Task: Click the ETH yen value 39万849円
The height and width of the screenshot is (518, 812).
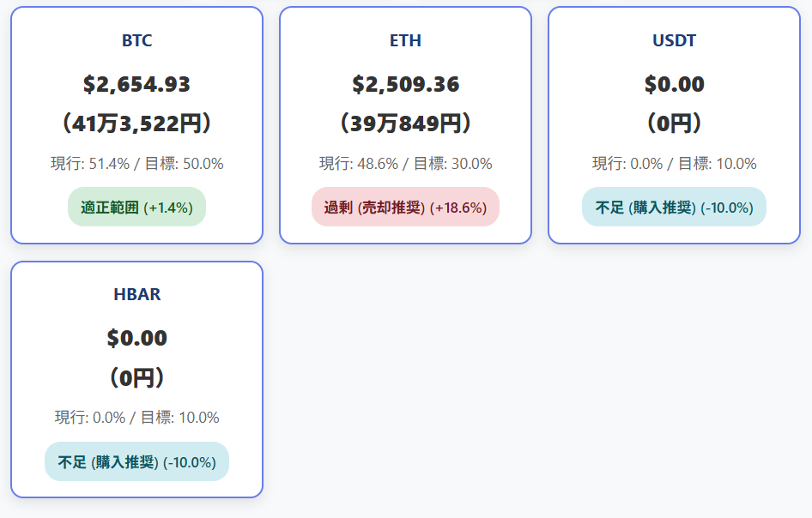Action: coord(405,123)
